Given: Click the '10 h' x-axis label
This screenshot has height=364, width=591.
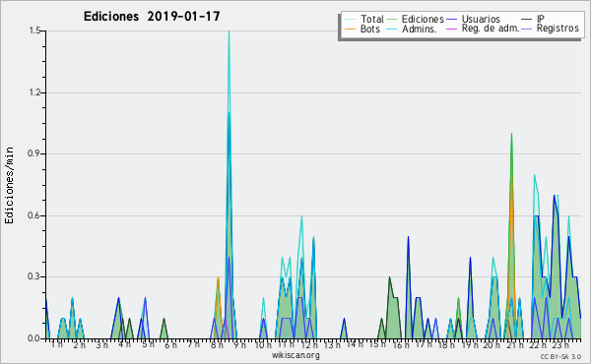Looking at the screenshot, I should 263,344.
